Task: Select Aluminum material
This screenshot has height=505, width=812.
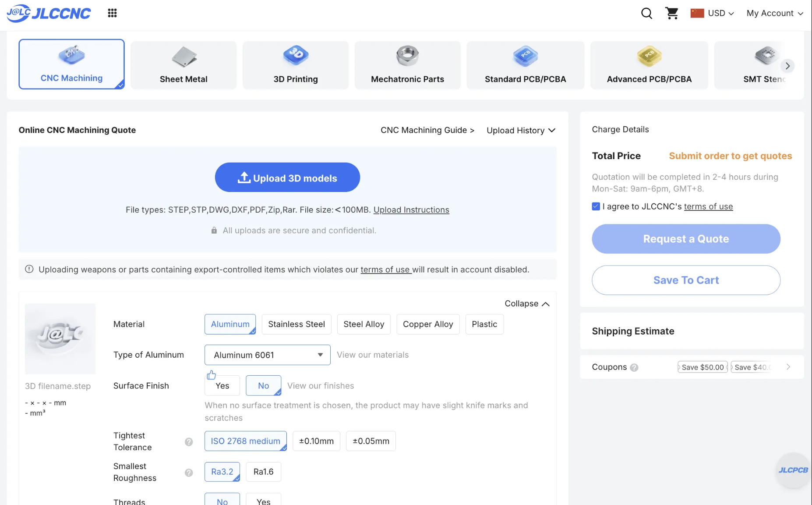Action: coord(230,324)
